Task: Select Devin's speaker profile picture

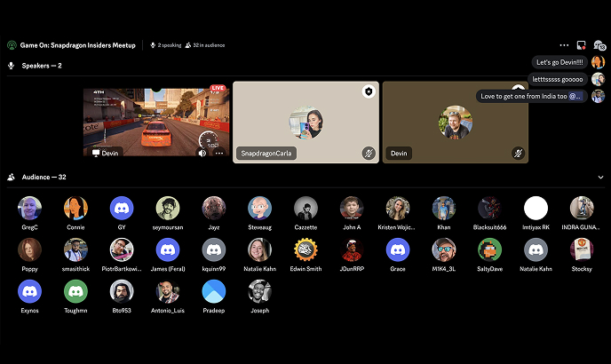Action: coord(456,123)
